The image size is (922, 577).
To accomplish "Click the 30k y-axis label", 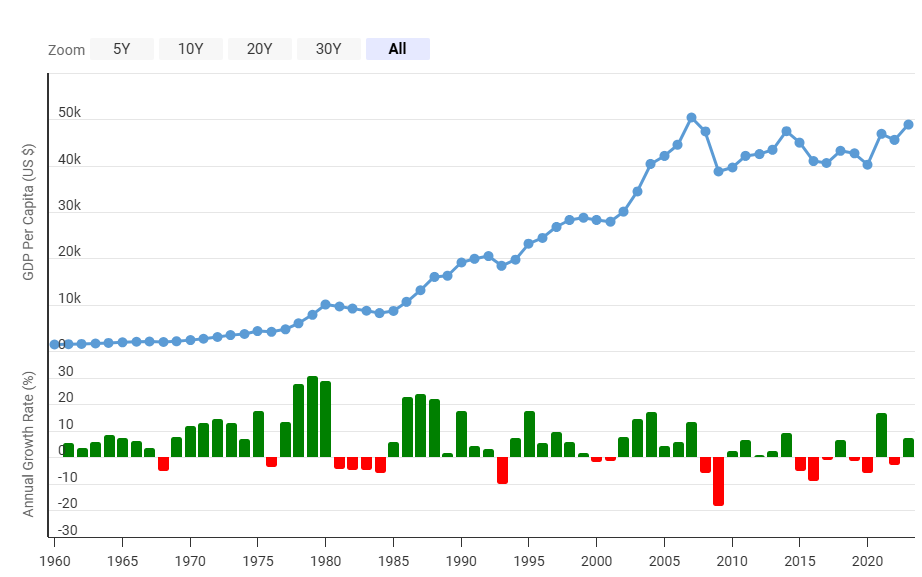I will click(69, 205).
